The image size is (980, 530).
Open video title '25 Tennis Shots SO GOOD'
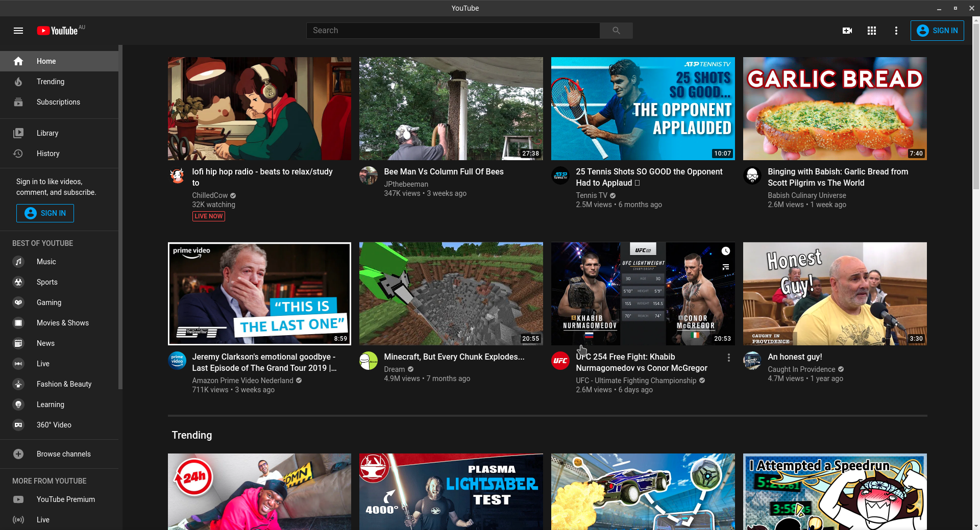[649, 177]
